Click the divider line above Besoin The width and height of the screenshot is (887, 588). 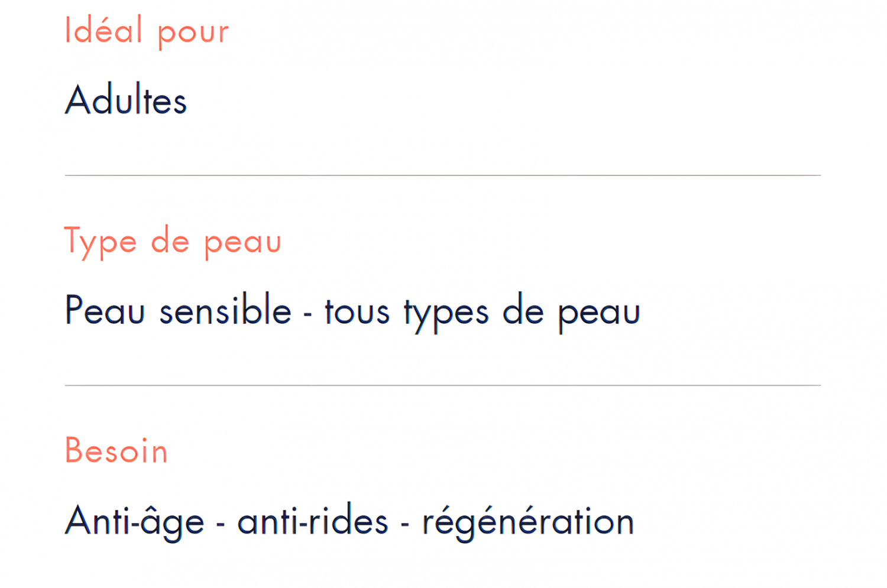tap(443, 385)
